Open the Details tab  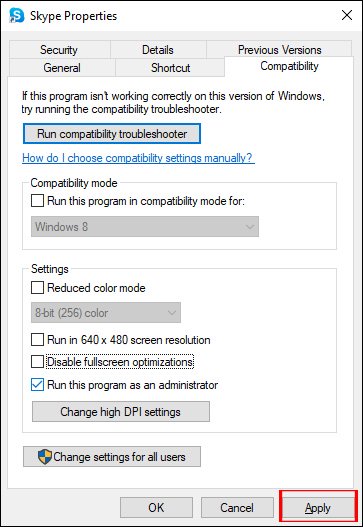158,50
